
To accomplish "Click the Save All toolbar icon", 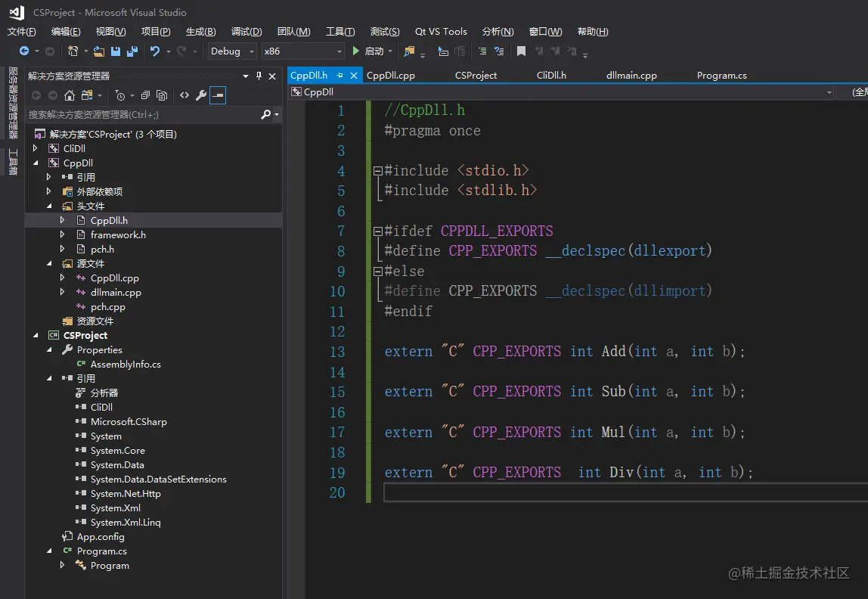I will point(132,51).
